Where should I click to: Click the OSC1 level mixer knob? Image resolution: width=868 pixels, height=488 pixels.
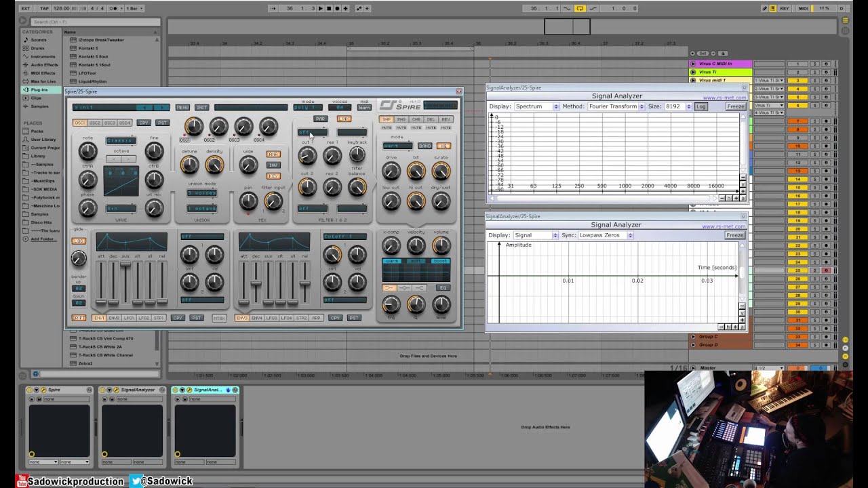pyautogui.click(x=193, y=126)
